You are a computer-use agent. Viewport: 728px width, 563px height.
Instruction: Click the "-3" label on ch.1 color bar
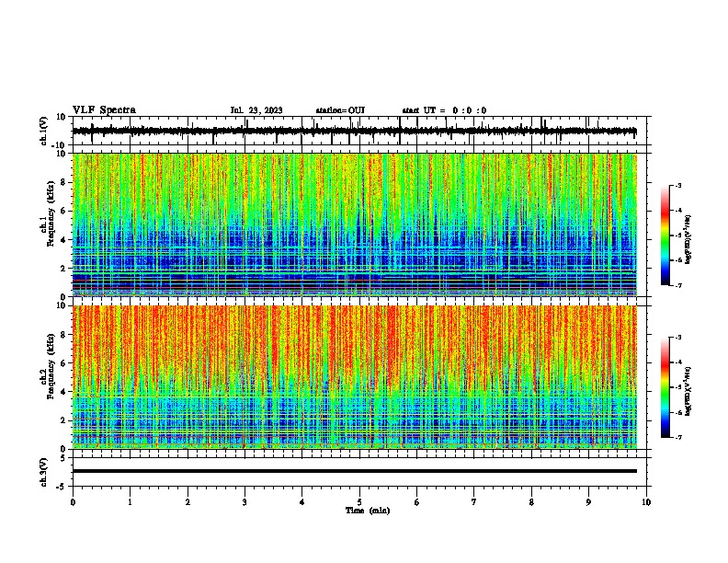[677, 185]
